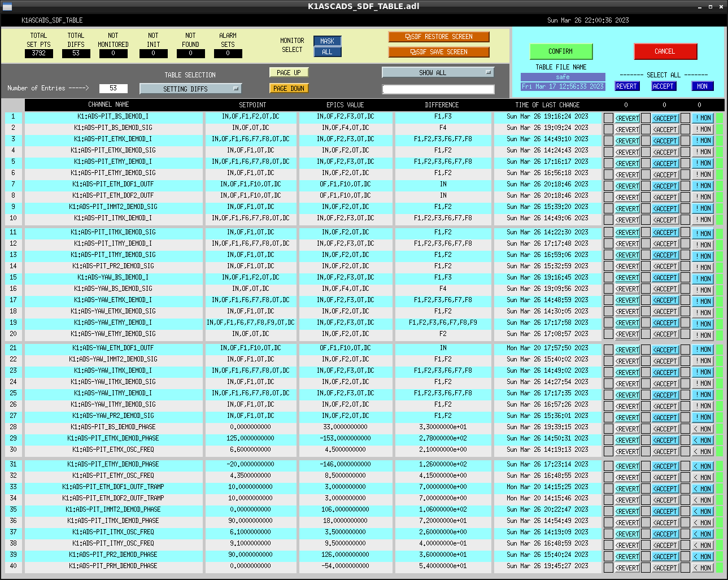Click EPICS value -146.0000000000 in row 31

click(x=345, y=464)
